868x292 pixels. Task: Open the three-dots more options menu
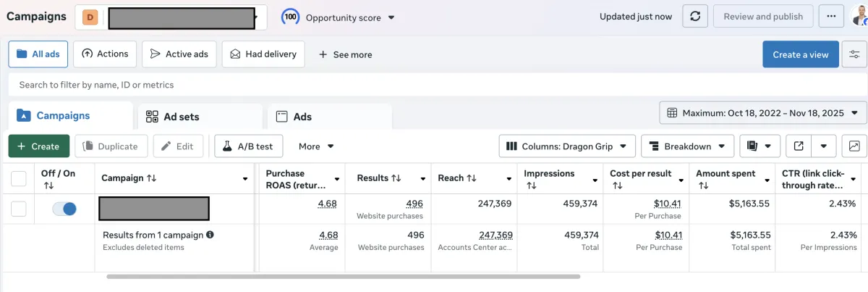point(831,17)
